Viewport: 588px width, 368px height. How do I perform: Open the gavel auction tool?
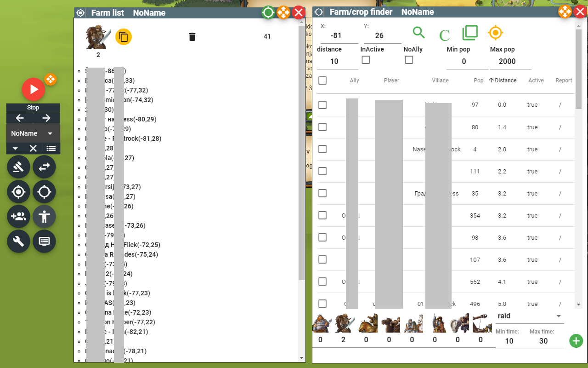pyautogui.click(x=18, y=167)
